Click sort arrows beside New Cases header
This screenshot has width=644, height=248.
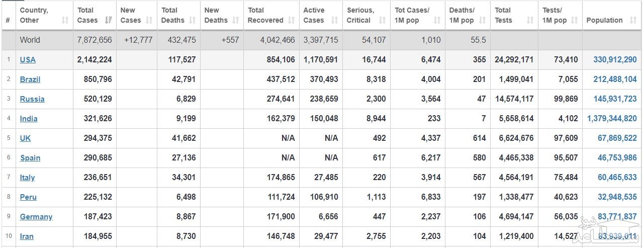(x=149, y=21)
